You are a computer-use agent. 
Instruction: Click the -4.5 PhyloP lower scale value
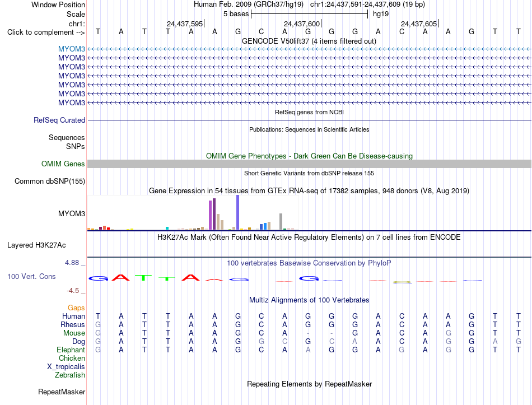click(73, 291)
